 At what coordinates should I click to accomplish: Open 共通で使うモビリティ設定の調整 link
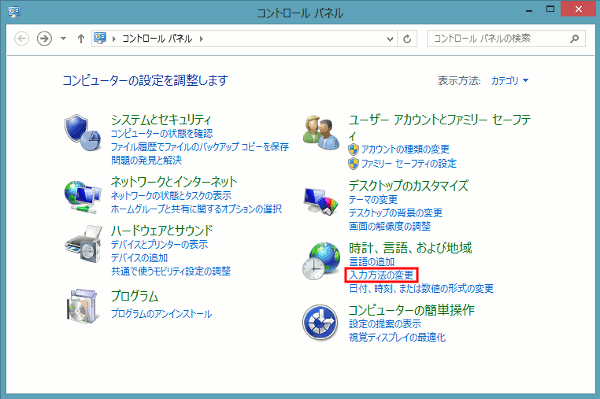point(171,271)
